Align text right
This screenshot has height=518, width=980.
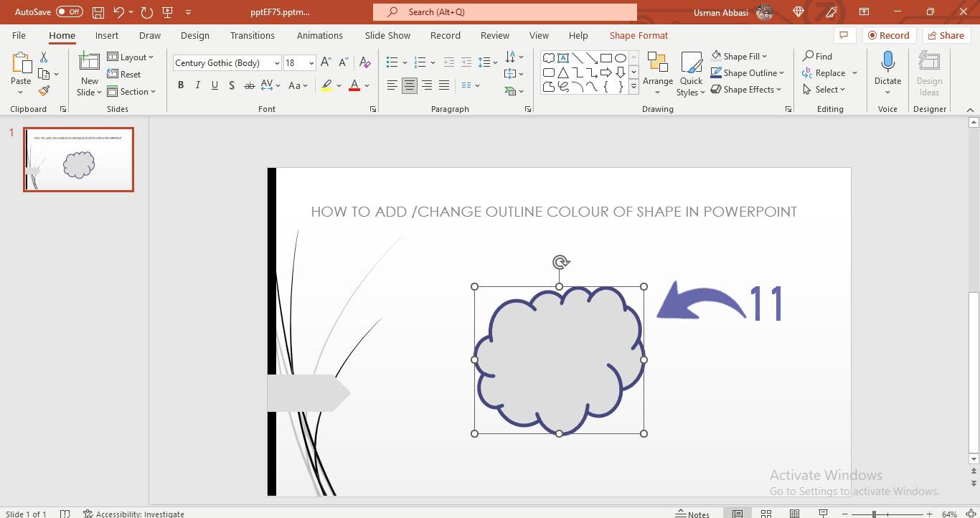427,85
